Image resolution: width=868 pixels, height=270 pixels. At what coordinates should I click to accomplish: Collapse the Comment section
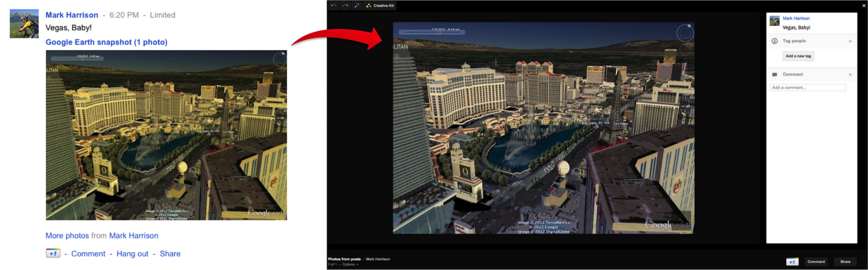tap(850, 74)
